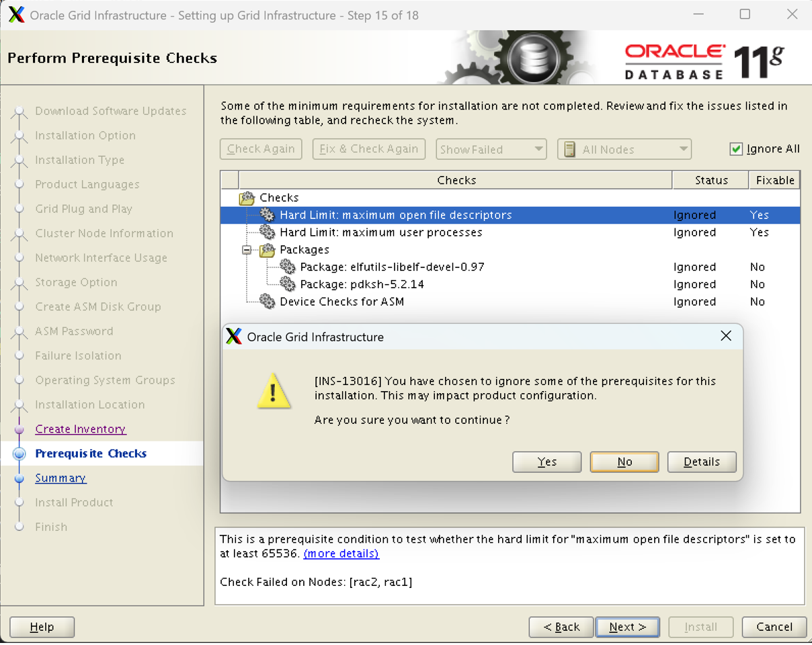Click the Status column header
Viewport: 812px width, 645px height.
710,180
